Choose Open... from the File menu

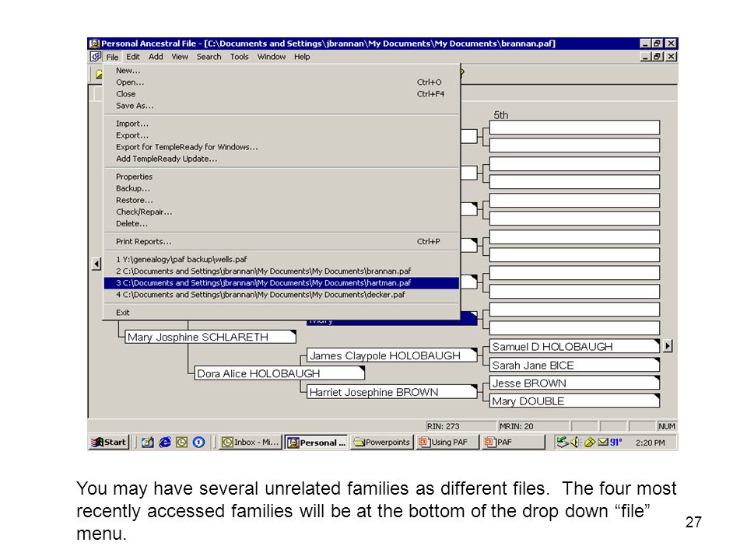[x=282, y=82]
